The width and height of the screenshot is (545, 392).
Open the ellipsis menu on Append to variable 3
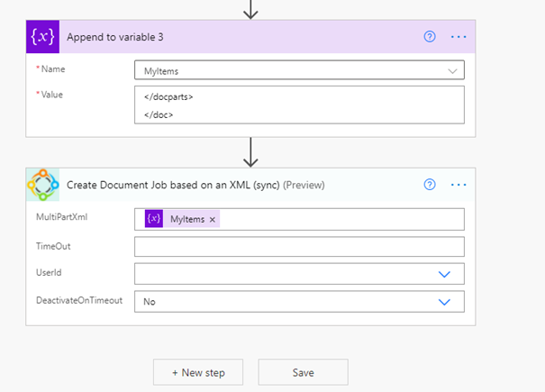pos(459,37)
